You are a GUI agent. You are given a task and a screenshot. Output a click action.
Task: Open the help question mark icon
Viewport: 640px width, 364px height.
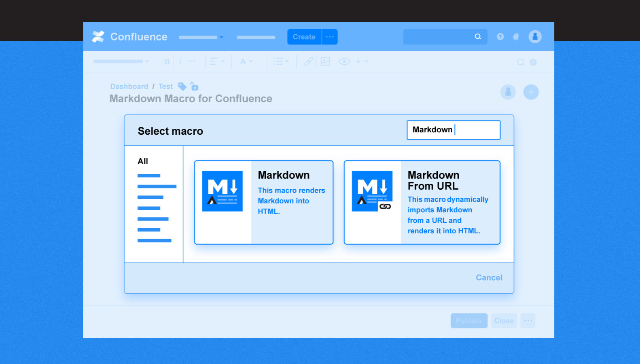(500, 37)
